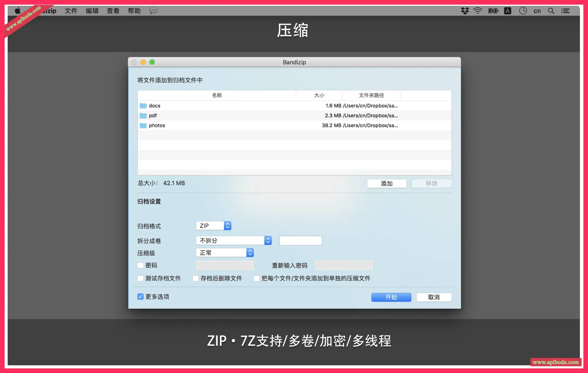Enable the 密码 password checkbox

coord(140,265)
